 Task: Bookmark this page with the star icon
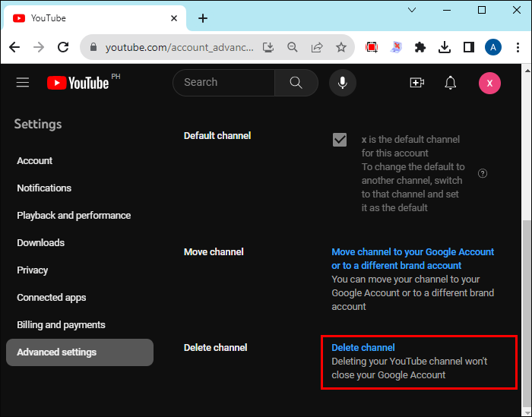[x=341, y=47]
